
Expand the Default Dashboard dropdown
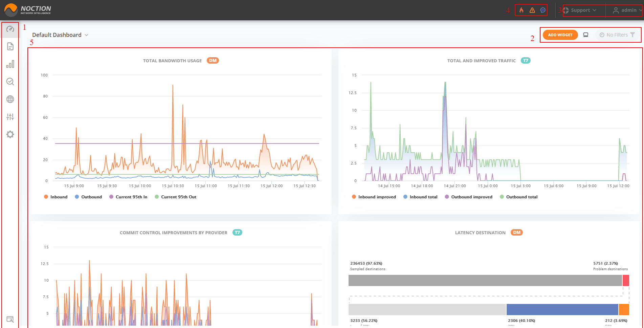click(x=60, y=35)
